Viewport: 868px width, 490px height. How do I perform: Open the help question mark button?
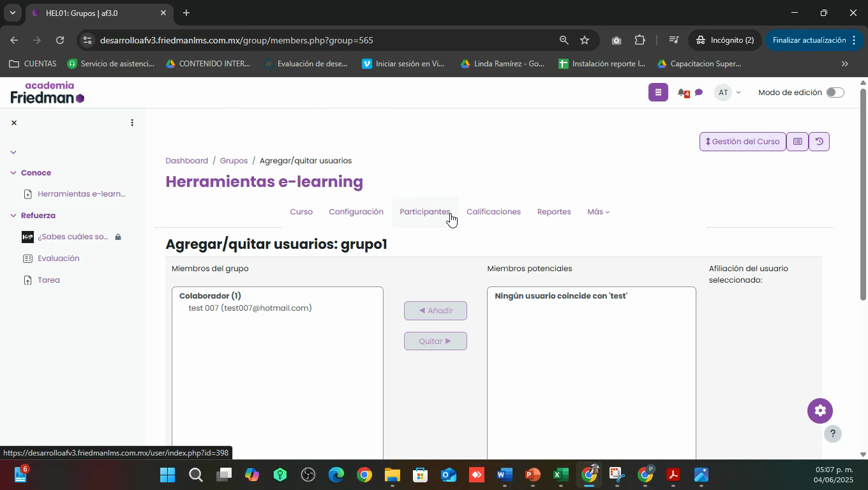pos(832,434)
